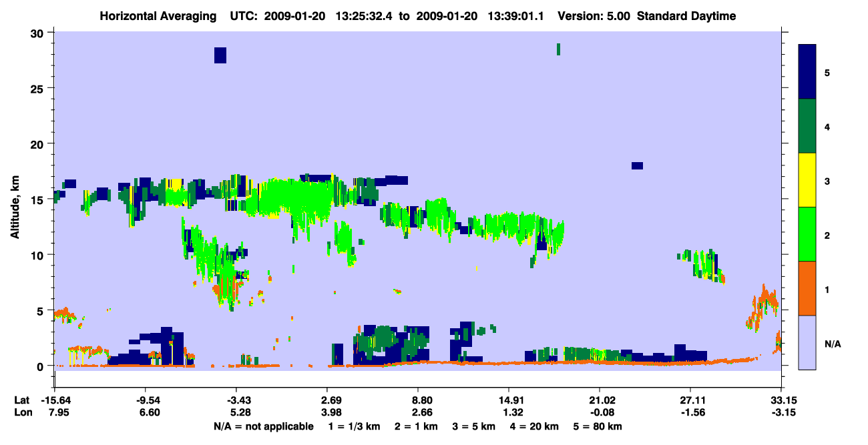Click the dark green colorbar segment labeled 4
The image size is (868, 445).
pyautogui.click(x=807, y=126)
